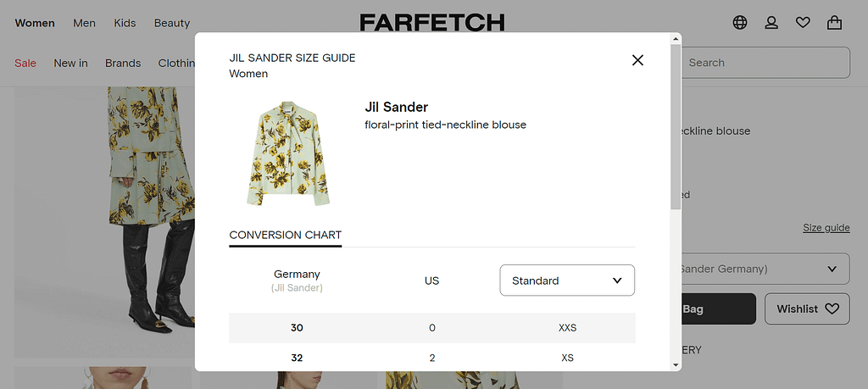Screen dimensions: 868x389
Task: Open the account profile icon
Action: click(771, 23)
